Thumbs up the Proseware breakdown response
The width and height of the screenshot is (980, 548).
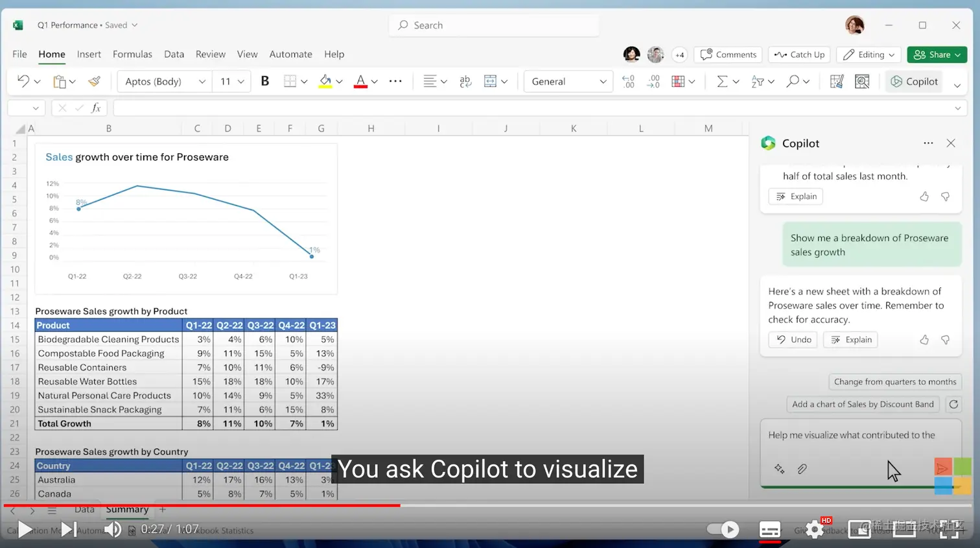[x=924, y=339]
